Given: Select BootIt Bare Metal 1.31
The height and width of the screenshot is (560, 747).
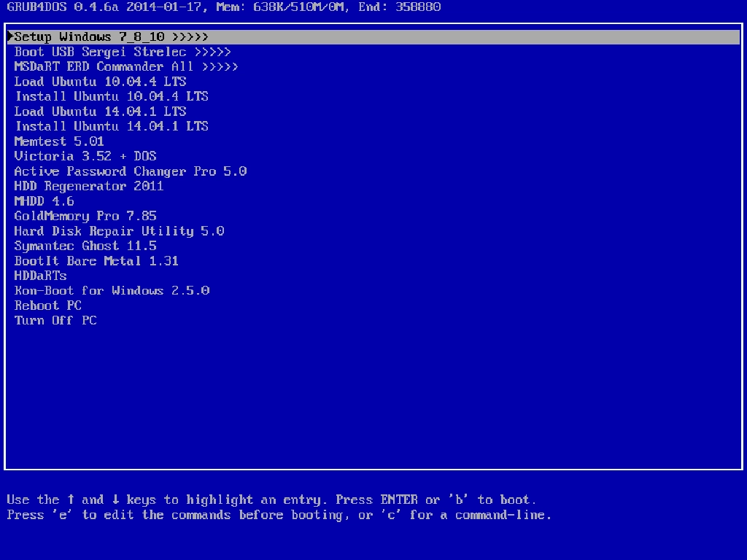Looking at the screenshot, I should tap(96, 261).
